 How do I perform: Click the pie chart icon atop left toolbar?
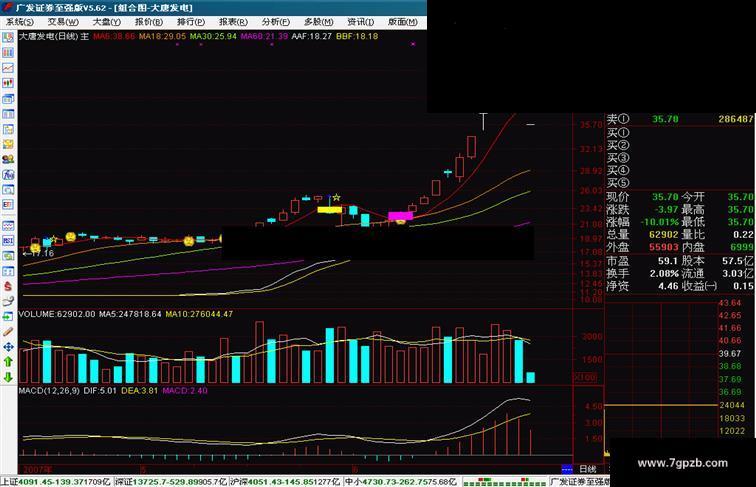(8, 38)
